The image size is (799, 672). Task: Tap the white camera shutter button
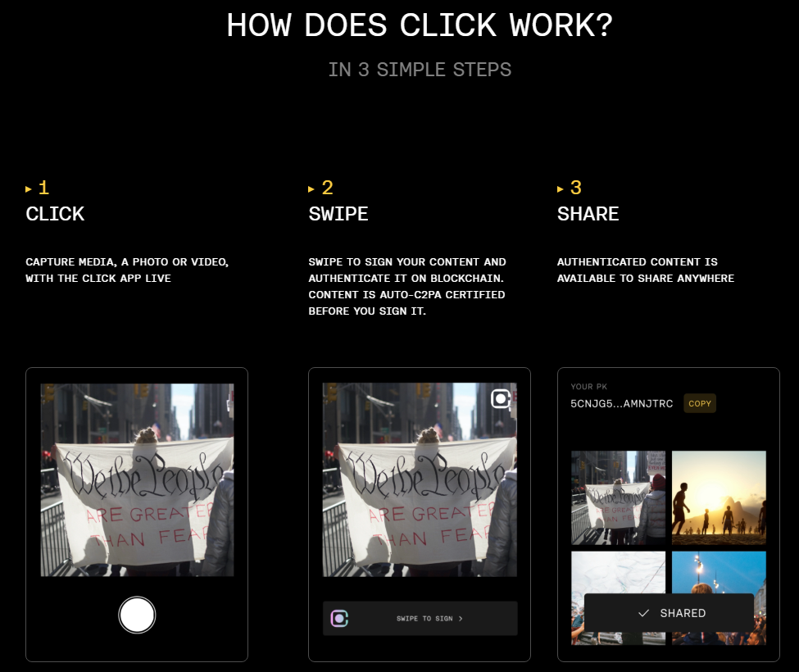(x=137, y=615)
